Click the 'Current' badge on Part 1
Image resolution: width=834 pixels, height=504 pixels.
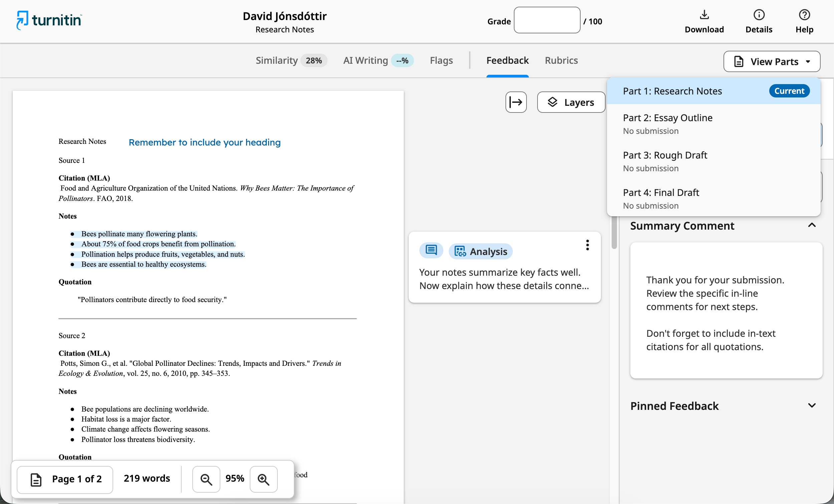[x=789, y=91]
